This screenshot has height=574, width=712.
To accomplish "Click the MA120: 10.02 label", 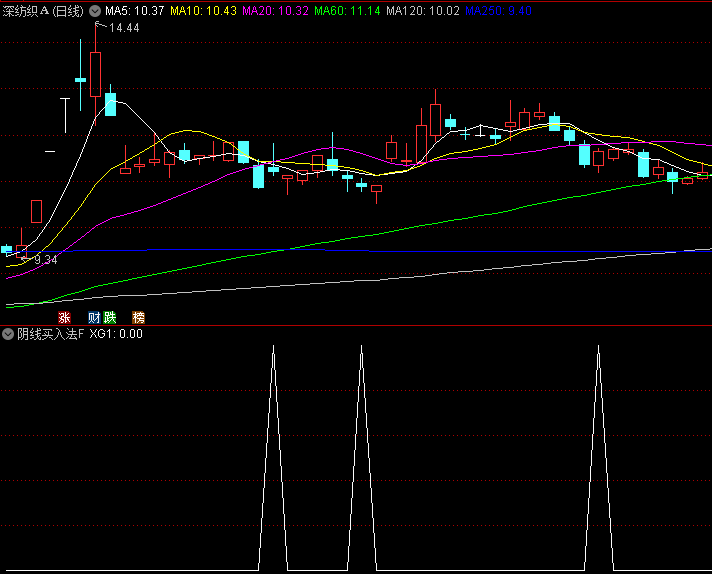I will pyautogui.click(x=423, y=11).
